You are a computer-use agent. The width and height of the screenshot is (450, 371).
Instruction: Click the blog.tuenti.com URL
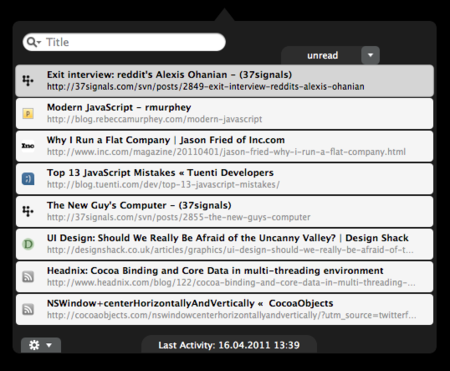click(x=163, y=184)
